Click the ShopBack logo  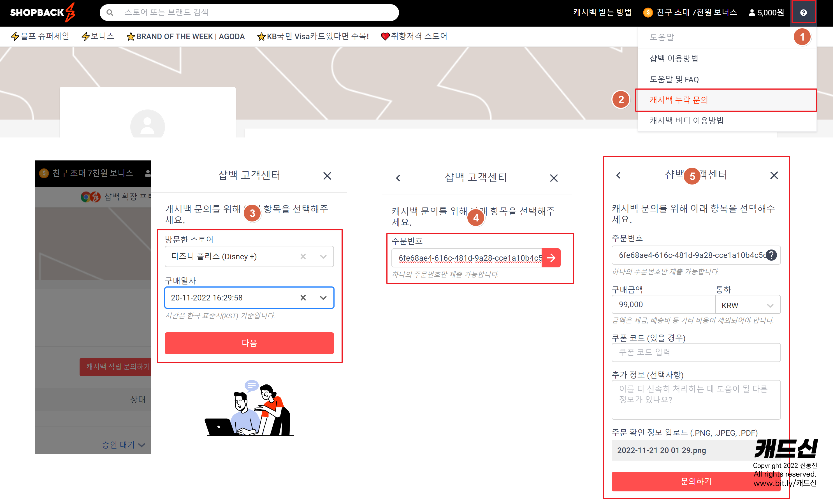click(43, 13)
